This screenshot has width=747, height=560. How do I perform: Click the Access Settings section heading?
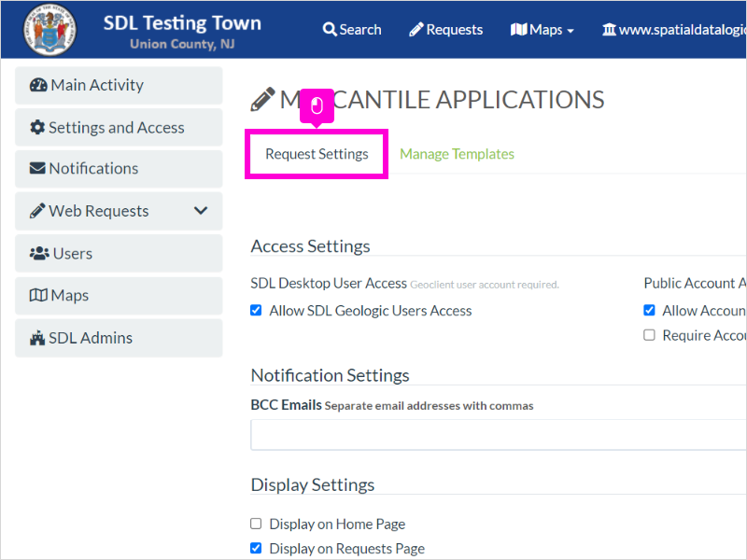coord(310,246)
